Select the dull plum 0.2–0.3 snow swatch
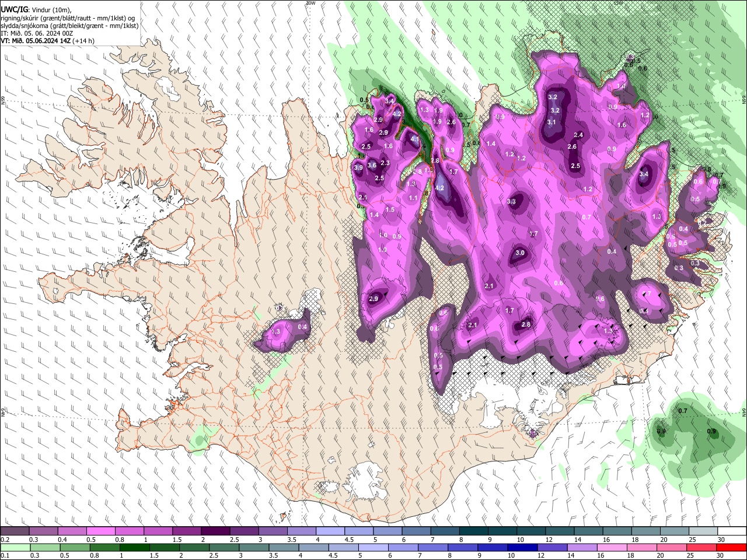Viewport: 747px width, 560px height. click(15, 531)
